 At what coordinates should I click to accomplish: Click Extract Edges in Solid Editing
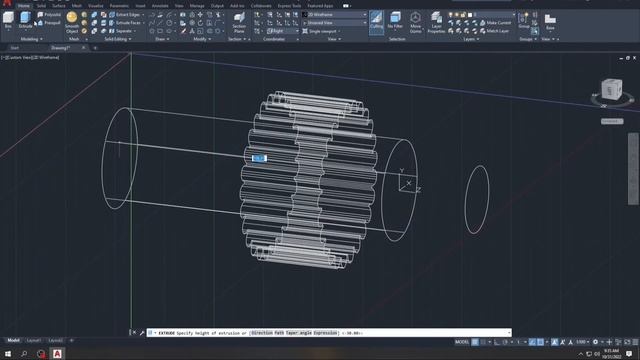[126, 15]
